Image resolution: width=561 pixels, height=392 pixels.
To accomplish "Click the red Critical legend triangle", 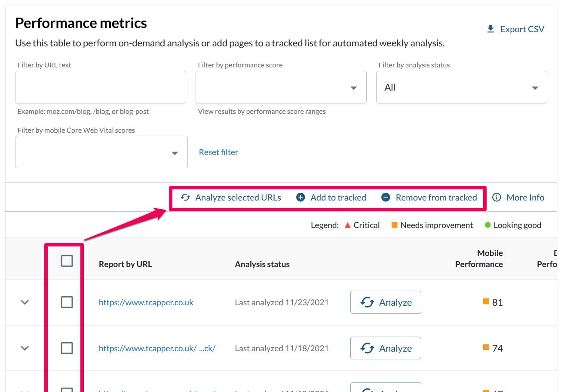I will 348,225.
